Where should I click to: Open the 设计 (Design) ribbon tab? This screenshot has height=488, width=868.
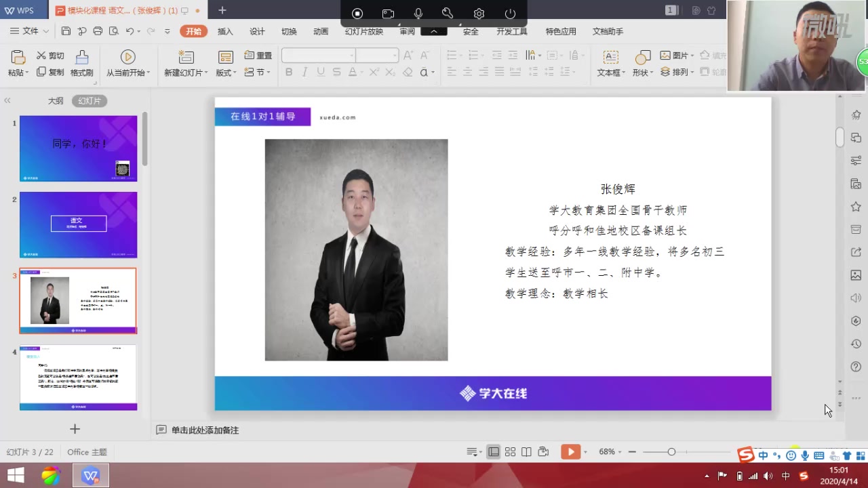(257, 31)
